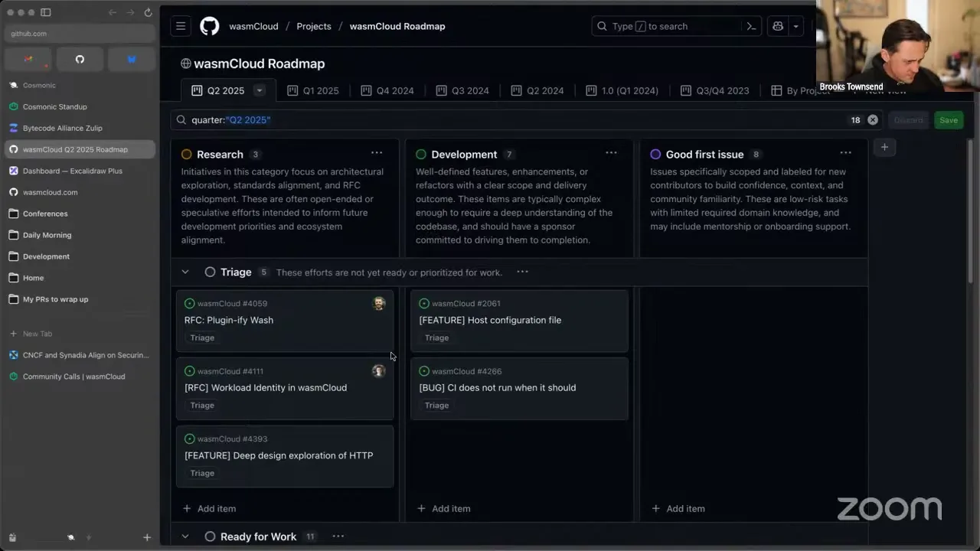Expand the Daily Morning folder
980x551 pixels.
(80, 235)
